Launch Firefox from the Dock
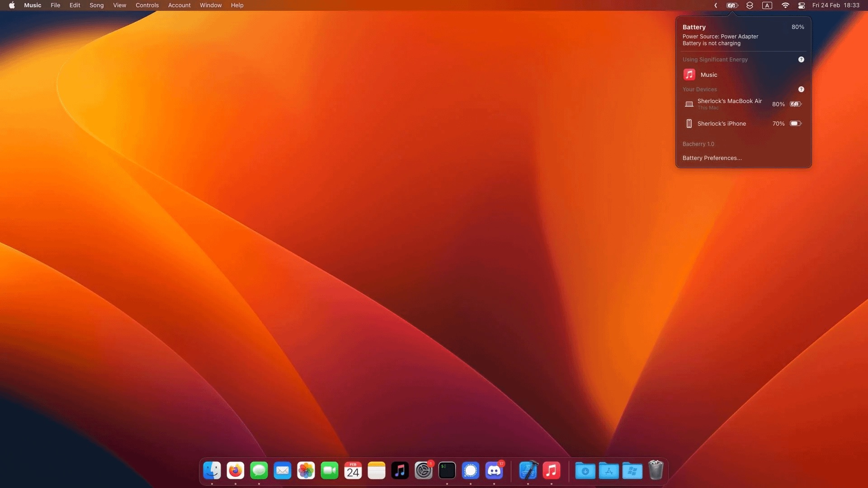Screen dimensions: 868x488 pos(236,471)
